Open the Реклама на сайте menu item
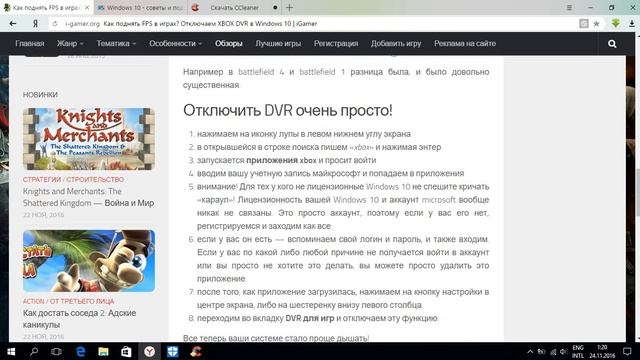The height and width of the screenshot is (360, 640). point(465,43)
